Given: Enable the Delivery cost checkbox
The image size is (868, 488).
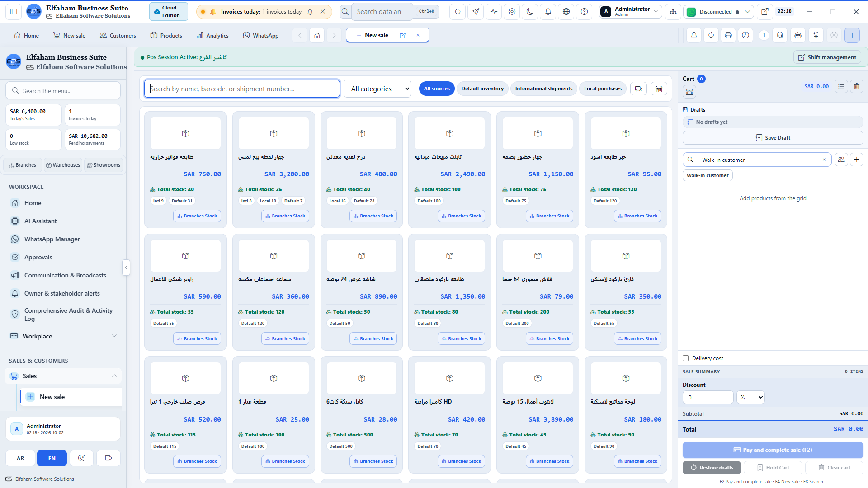Looking at the screenshot, I should click(x=685, y=358).
